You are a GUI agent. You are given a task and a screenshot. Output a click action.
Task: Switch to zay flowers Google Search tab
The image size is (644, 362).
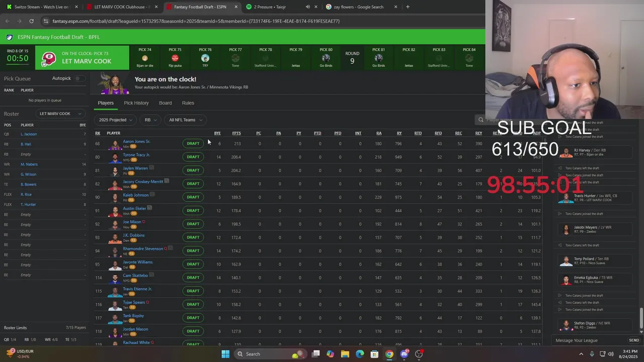[361, 7]
